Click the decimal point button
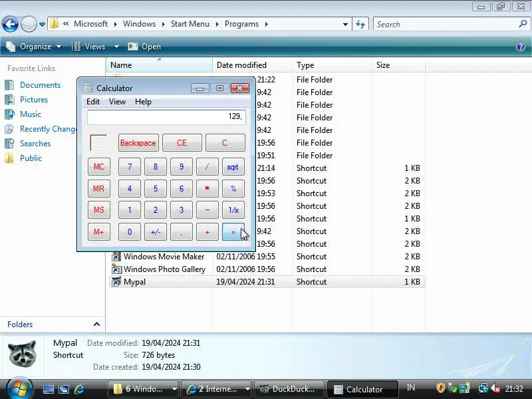The width and height of the screenshot is (532, 399). point(182,231)
